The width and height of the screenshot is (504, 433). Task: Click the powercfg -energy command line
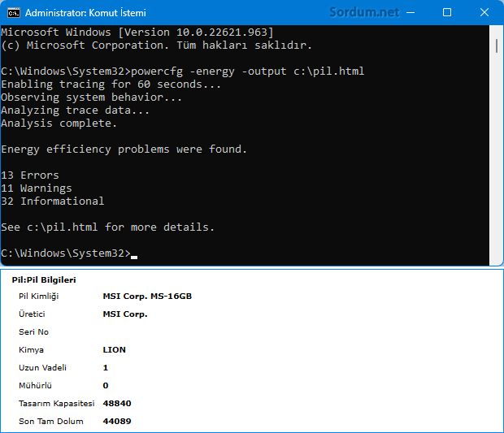[183, 71]
